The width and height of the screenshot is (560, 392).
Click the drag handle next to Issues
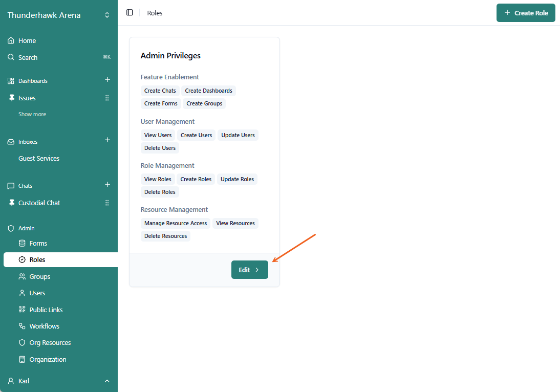[107, 98]
